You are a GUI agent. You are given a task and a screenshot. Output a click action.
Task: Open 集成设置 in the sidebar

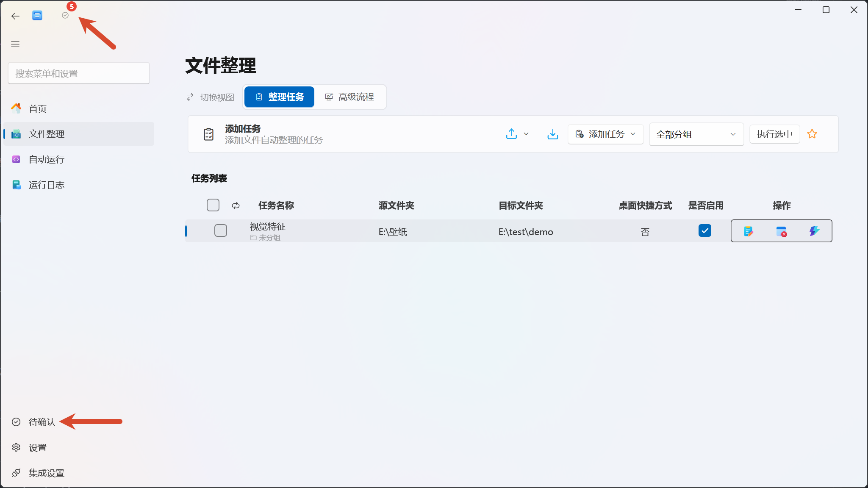pyautogui.click(x=79, y=473)
